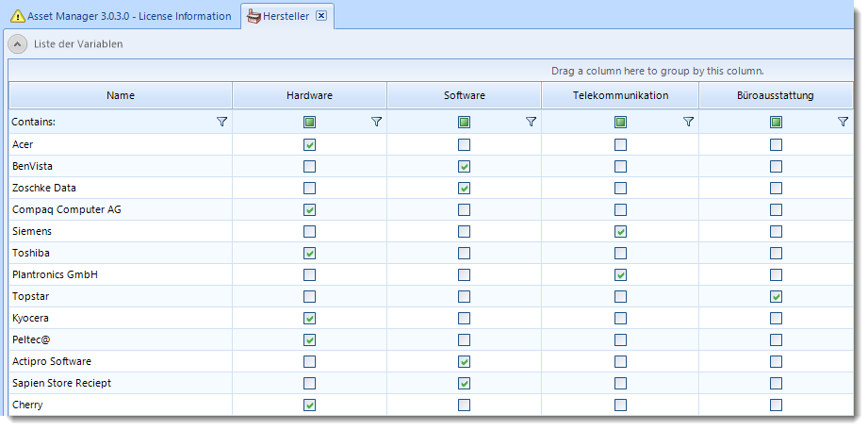Viewport: 868px width, 430px height.
Task: Uncheck Hardware for Acer
Action: pyautogui.click(x=309, y=144)
